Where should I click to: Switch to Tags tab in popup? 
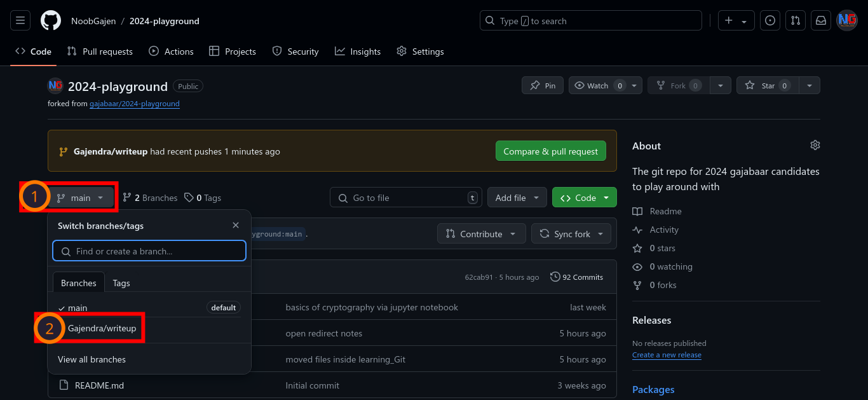tap(121, 283)
